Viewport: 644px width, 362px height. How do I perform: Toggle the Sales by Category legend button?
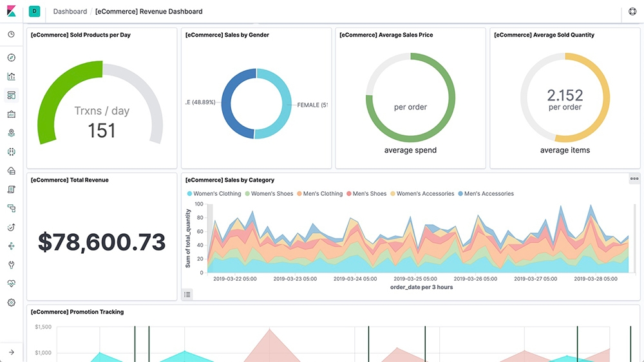[x=187, y=294]
